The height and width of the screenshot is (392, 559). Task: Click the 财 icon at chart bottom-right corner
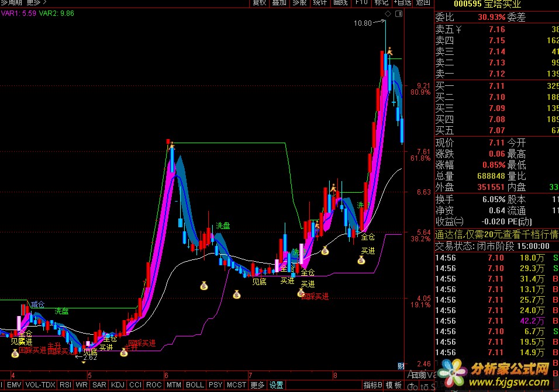pos(401,366)
